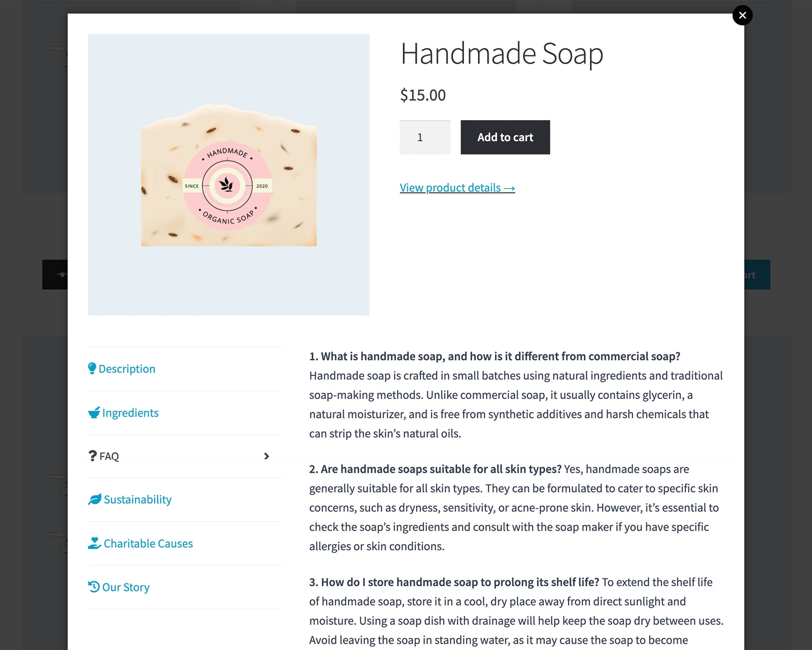Click the history clock icon beside Our Story
This screenshot has height=650, width=812.
(94, 587)
